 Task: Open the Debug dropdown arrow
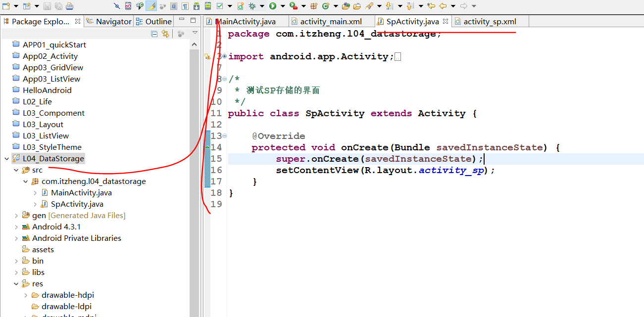click(x=262, y=6)
